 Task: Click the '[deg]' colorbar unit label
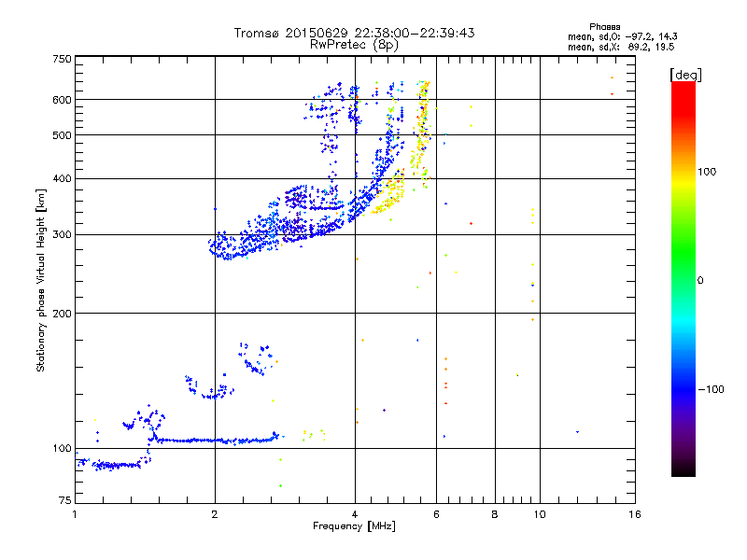coord(685,75)
